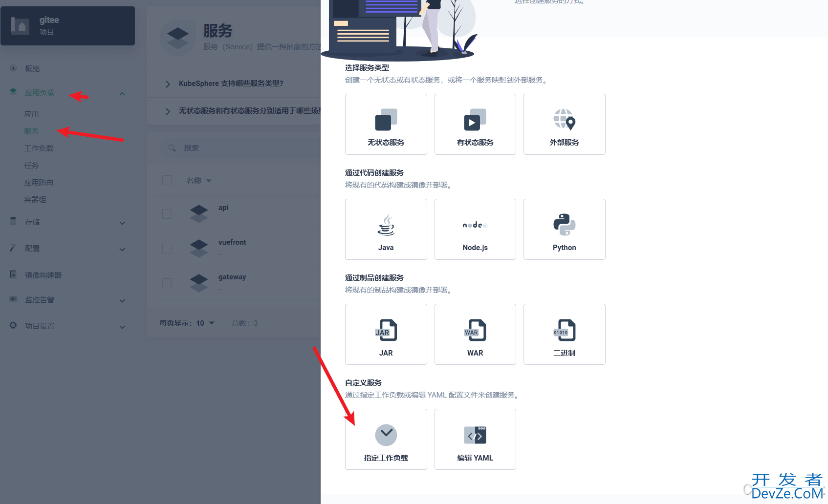Click the 编辑 YAML card label
The width and height of the screenshot is (828, 504).
(x=475, y=458)
